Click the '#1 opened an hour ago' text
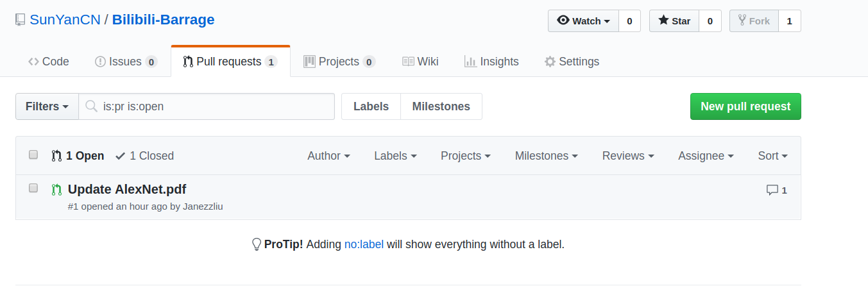The height and width of the screenshot is (286, 868). coord(117,206)
